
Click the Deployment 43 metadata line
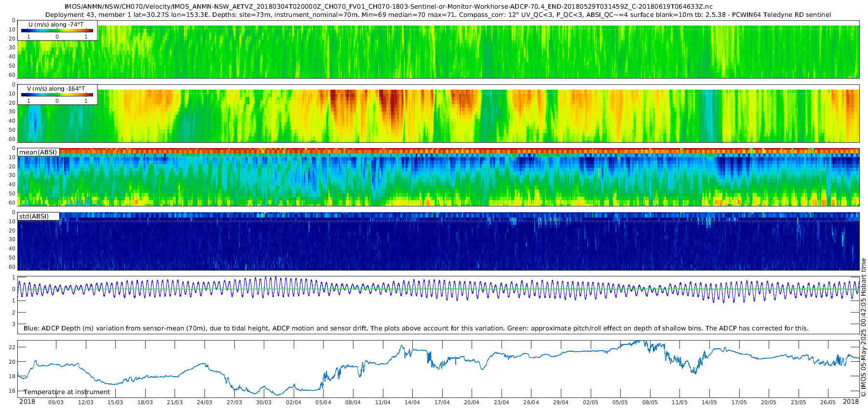click(438, 14)
